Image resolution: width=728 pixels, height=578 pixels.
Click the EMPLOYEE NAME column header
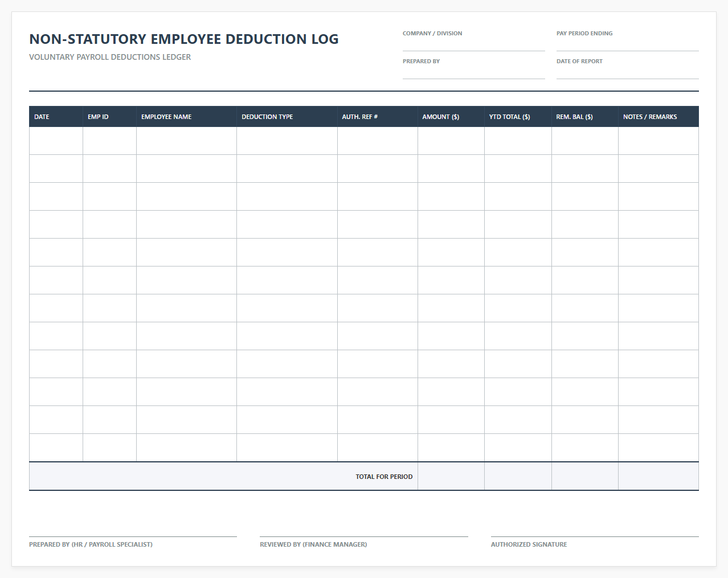(186, 117)
